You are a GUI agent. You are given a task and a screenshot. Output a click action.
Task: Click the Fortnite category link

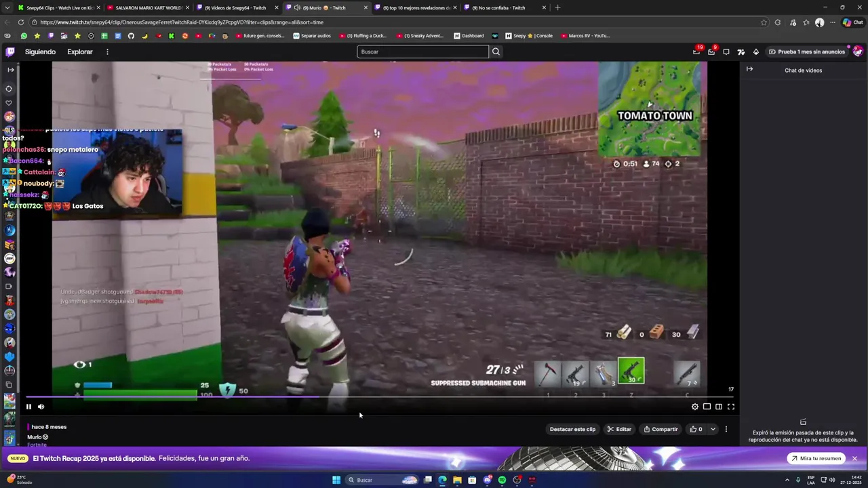[37, 445]
